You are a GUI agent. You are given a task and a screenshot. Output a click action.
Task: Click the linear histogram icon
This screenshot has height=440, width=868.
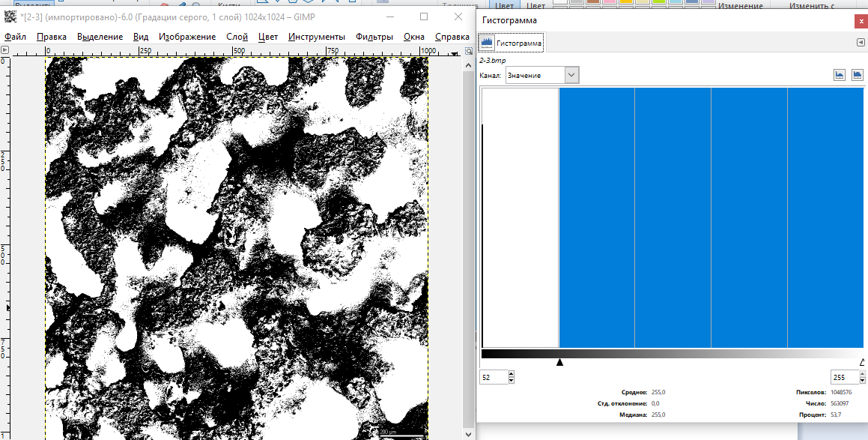point(840,75)
